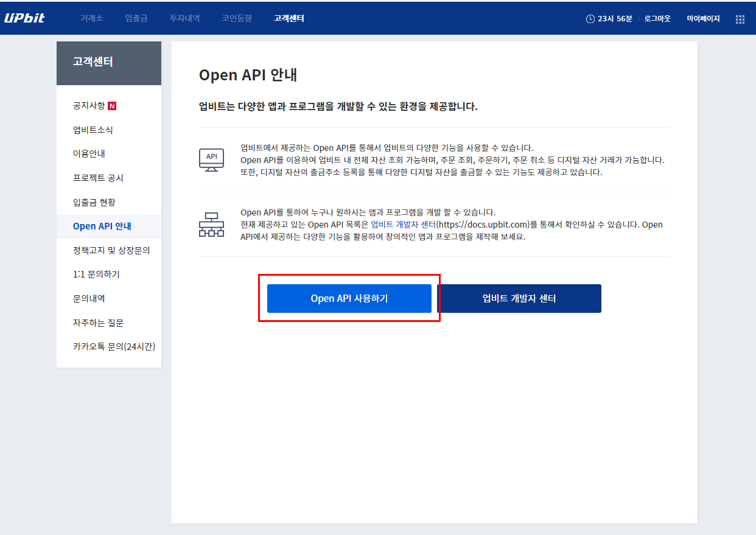Click the red N badge beside 공지사항

pyautogui.click(x=112, y=106)
